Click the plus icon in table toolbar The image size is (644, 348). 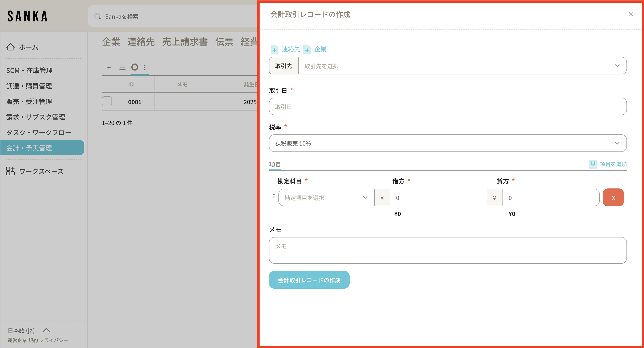point(109,67)
